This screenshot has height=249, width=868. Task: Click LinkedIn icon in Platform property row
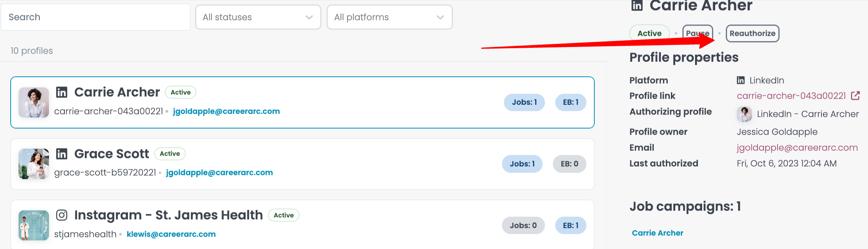click(x=741, y=80)
